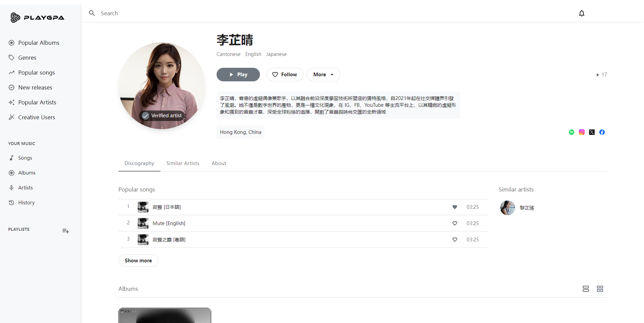Like song Mute [English]

tap(455, 223)
